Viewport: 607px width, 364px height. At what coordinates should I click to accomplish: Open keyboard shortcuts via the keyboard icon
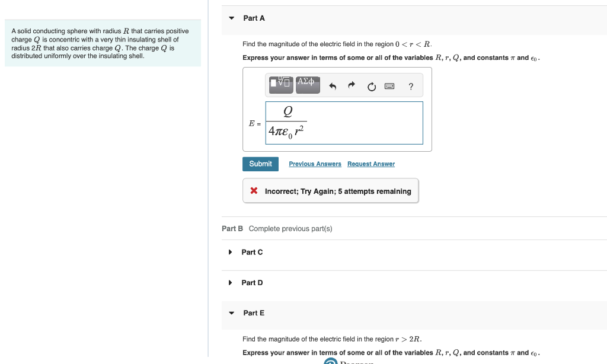pyautogui.click(x=390, y=86)
